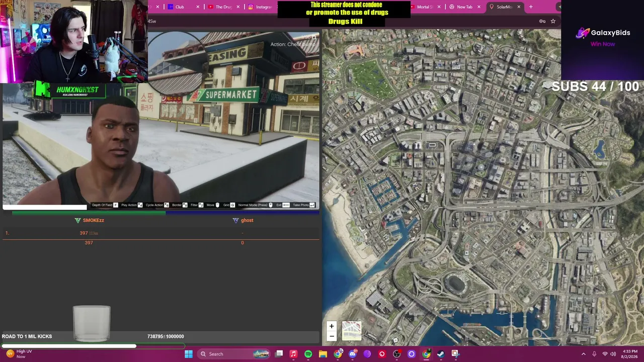Click the Depth Of Field F key hint
This screenshot has height=362, width=644.
click(x=105, y=205)
